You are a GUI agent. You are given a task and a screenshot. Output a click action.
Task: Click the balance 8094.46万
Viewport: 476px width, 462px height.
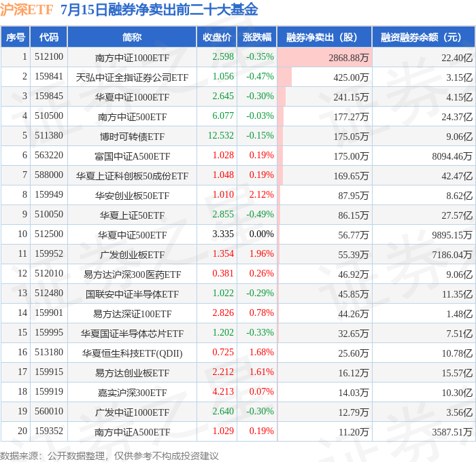point(452,156)
